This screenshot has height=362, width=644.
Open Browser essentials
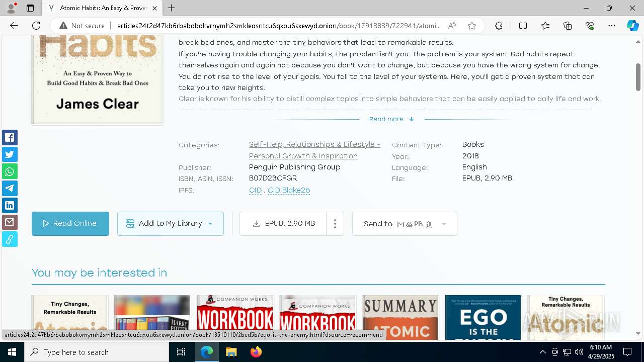coord(590,26)
